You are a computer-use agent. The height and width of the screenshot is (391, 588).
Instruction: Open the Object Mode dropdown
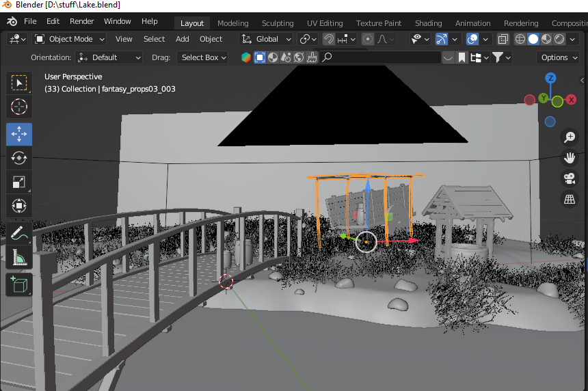pos(70,39)
